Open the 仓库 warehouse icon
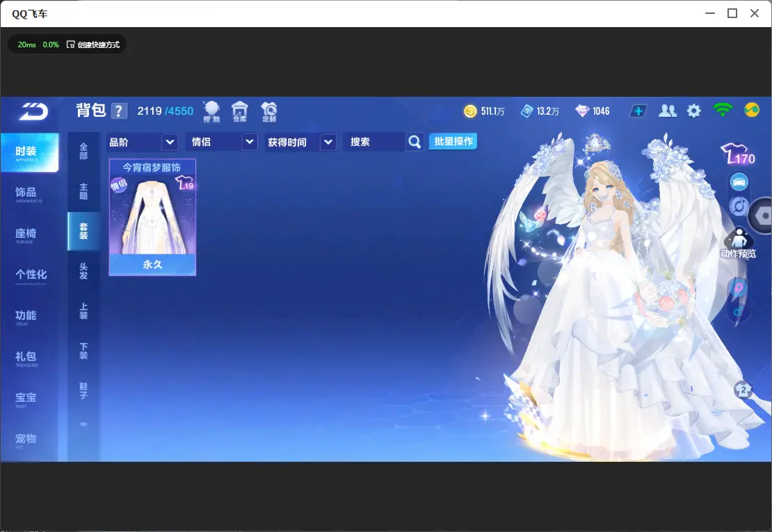The width and height of the screenshot is (772, 532). click(x=240, y=112)
